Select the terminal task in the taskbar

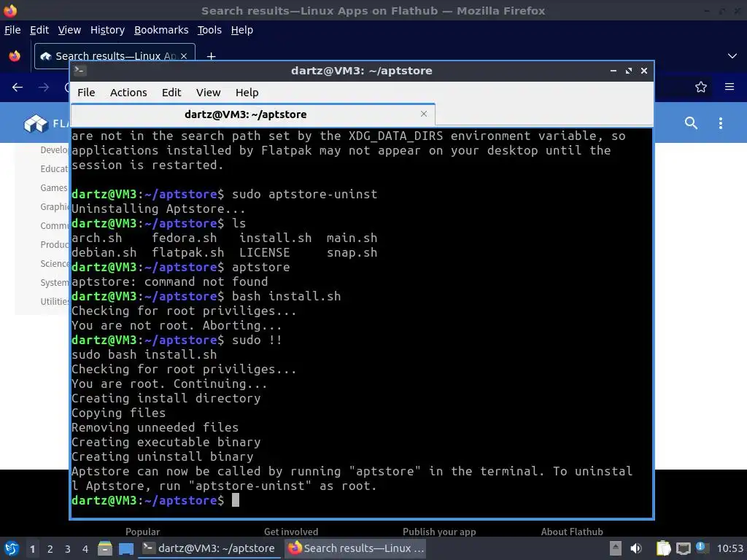point(209,548)
